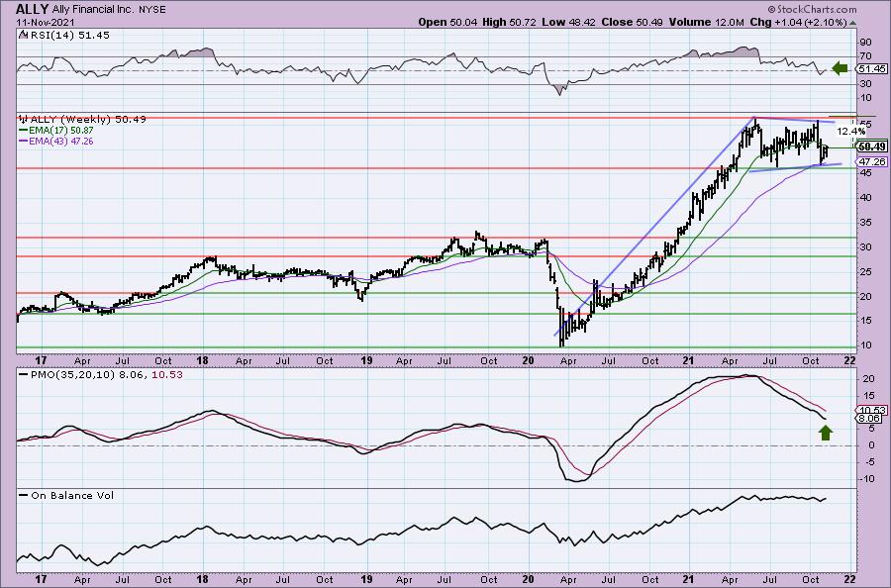Click the up triangle beside the change percent

(x=852, y=24)
